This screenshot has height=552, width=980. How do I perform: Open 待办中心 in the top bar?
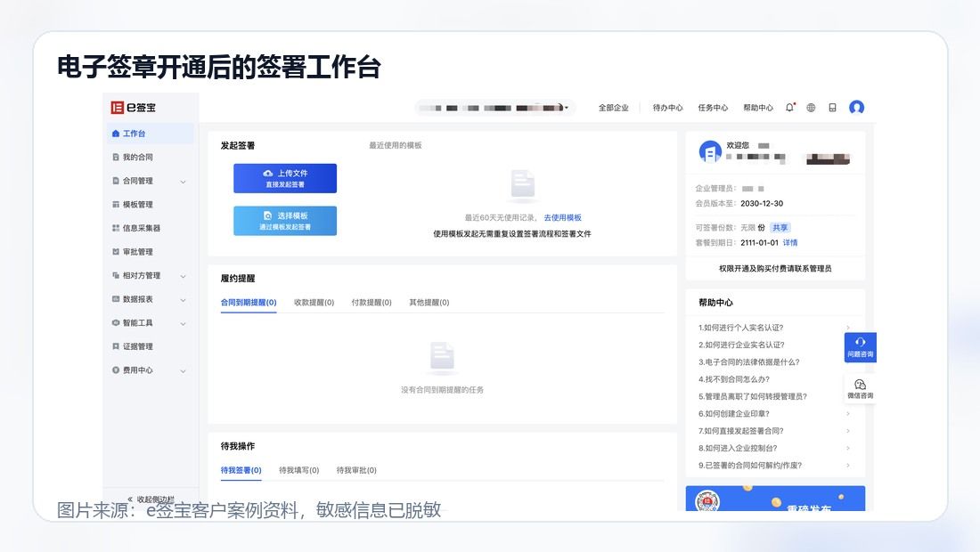pyautogui.click(x=667, y=108)
